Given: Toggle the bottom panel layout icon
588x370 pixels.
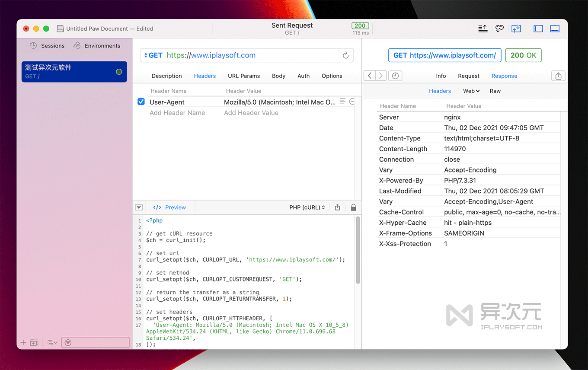Looking at the screenshot, I should point(555,29).
